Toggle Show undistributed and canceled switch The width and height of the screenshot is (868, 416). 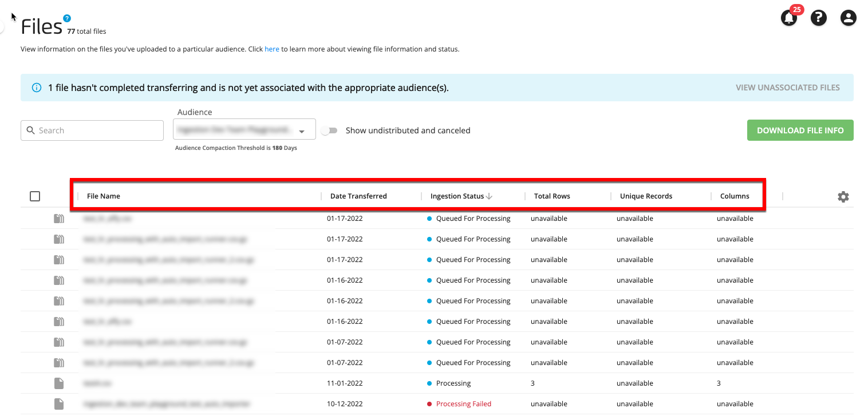(329, 130)
